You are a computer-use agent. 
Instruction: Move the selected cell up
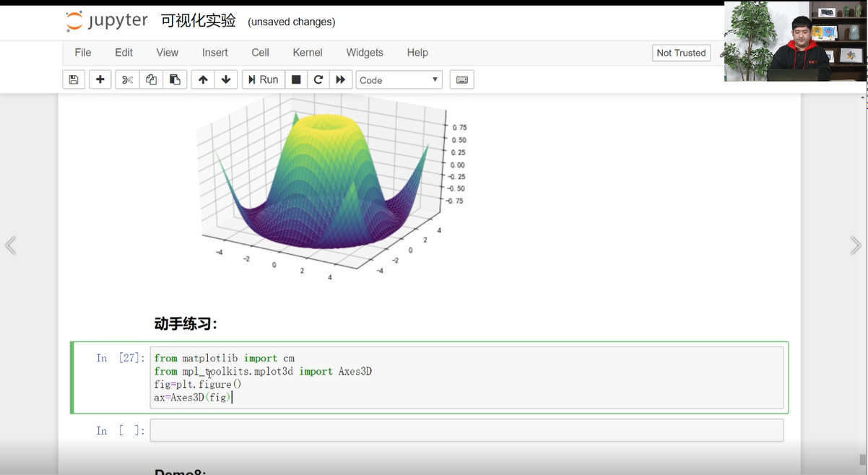[x=203, y=80]
